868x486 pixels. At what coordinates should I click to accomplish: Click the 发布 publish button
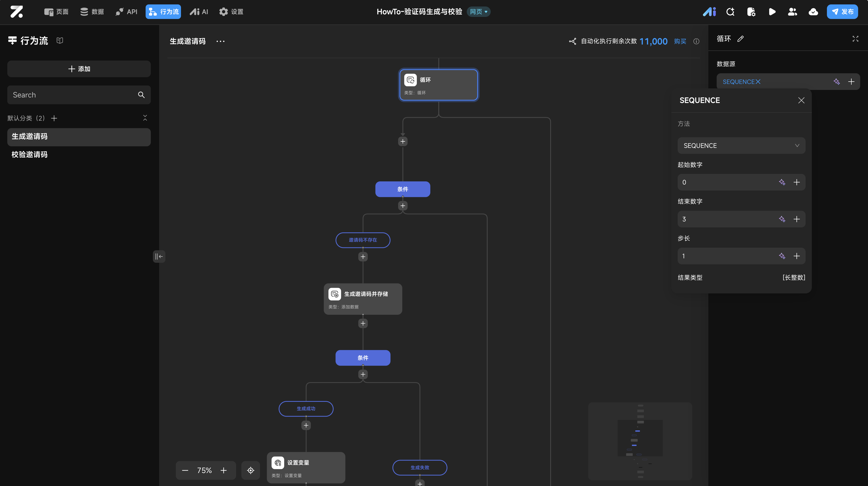842,12
